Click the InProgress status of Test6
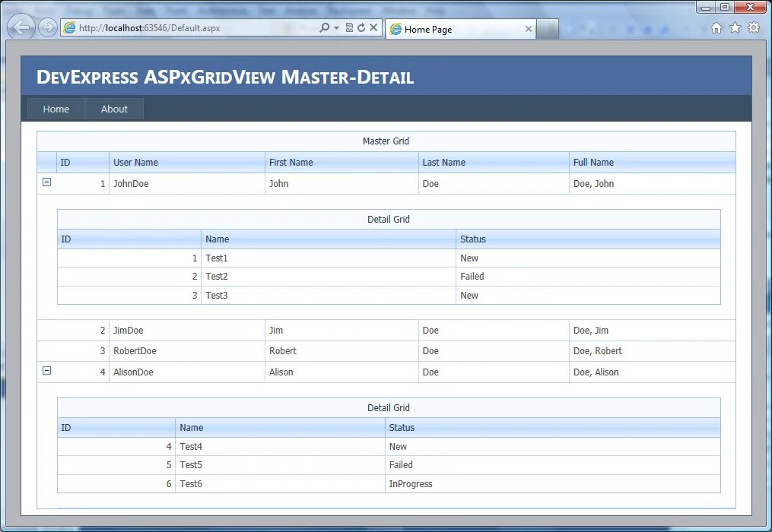Viewport: 772px width, 532px height. [552, 484]
